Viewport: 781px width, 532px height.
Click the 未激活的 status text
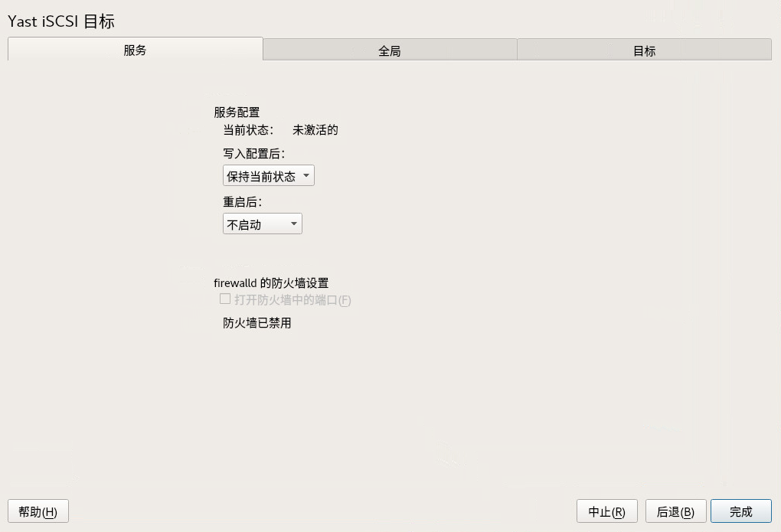(315, 130)
